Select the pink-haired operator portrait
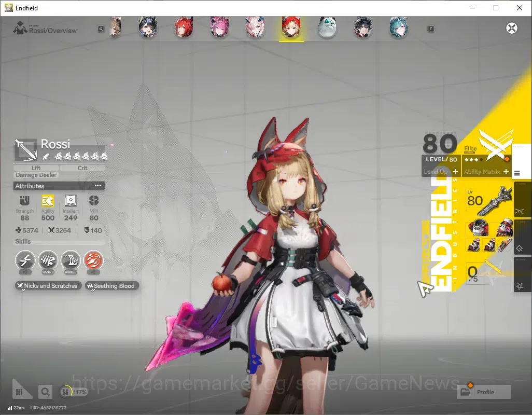Viewport: 532px width, 415px height. point(219,28)
